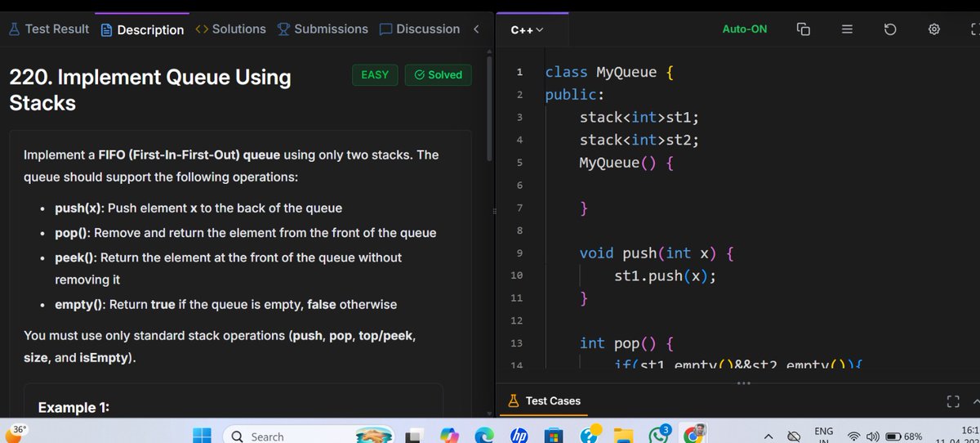Click the empty() bullet description

pos(225,304)
